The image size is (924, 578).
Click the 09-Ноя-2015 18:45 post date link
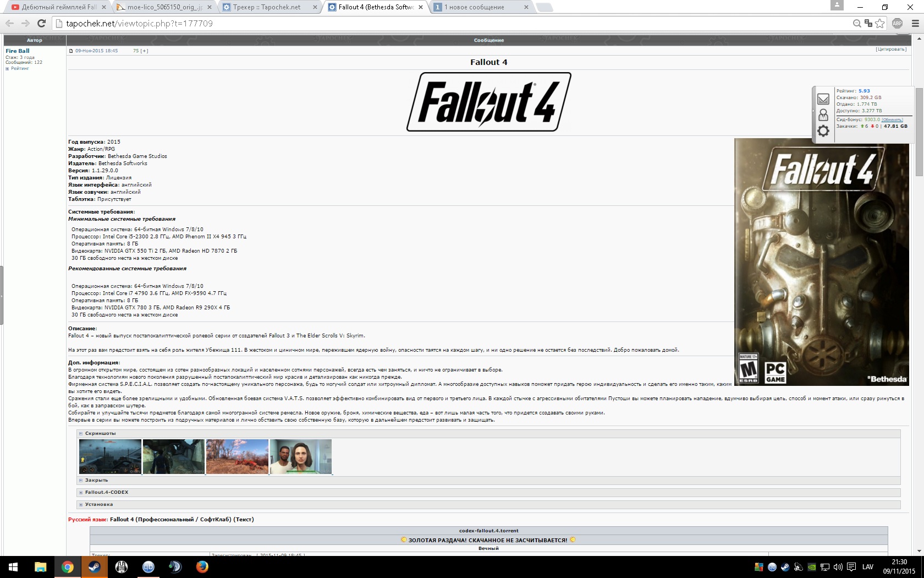coord(96,51)
